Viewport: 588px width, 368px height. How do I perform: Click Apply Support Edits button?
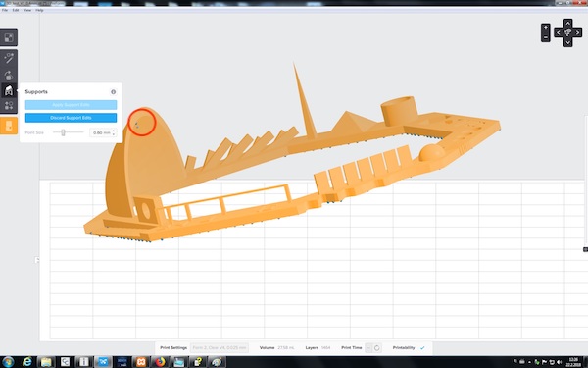tap(71, 105)
